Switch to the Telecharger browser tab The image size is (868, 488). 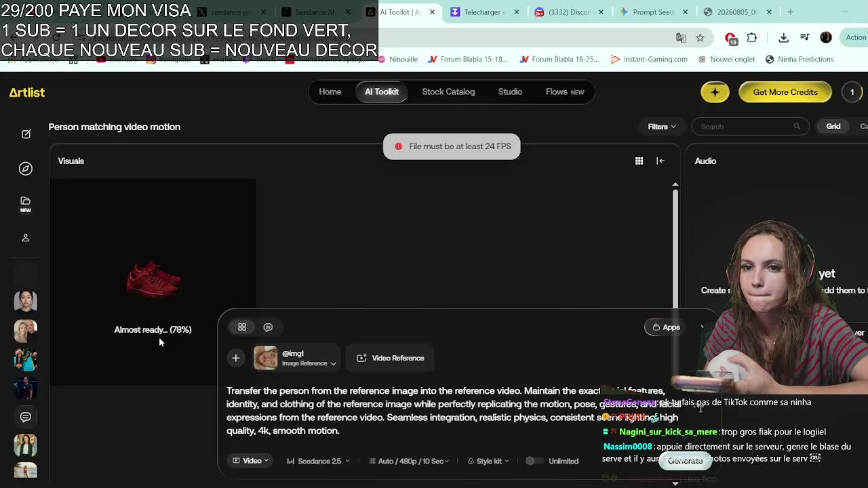click(x=484, y=12)
